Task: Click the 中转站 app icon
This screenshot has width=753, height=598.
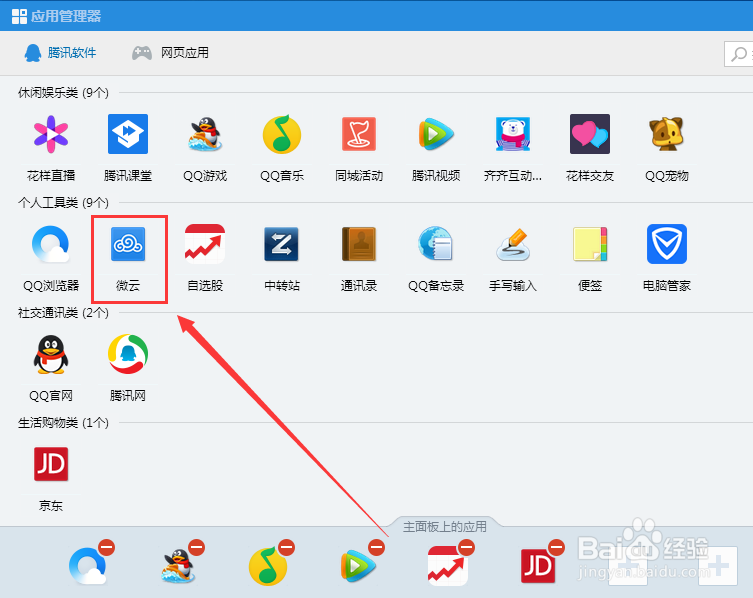Action: 282,244
